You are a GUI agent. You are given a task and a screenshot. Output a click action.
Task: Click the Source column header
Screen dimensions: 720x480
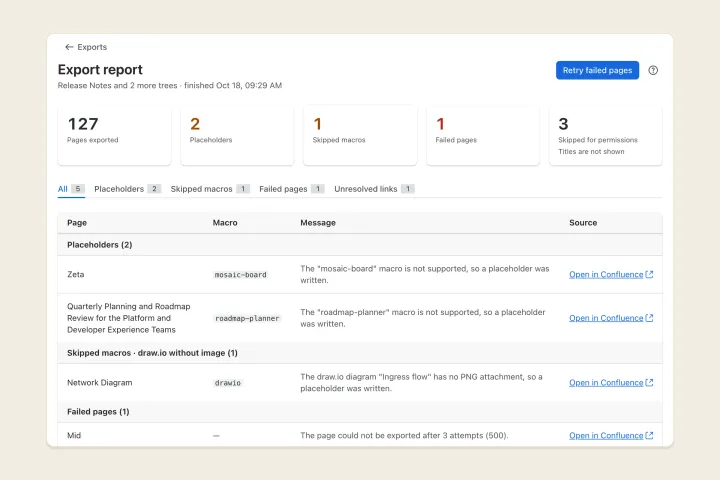[x=583, y=223]
